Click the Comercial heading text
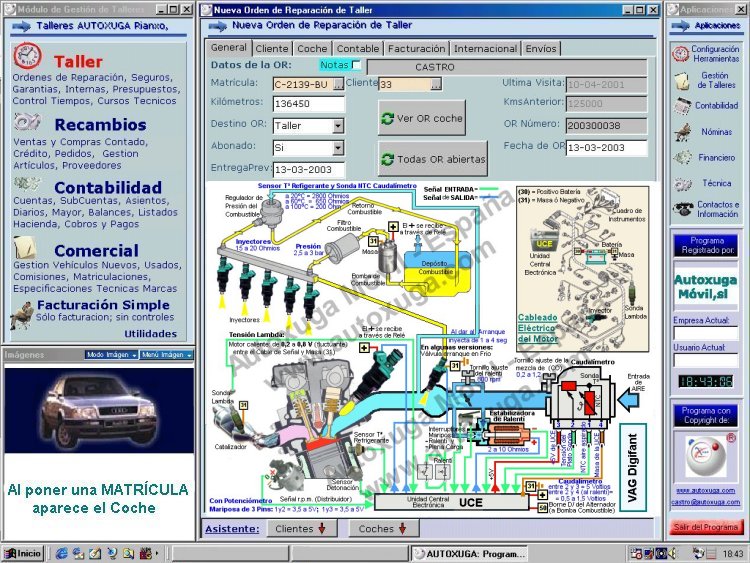The width and height of the screenshot is (750, 563). [x=97, y=251]
